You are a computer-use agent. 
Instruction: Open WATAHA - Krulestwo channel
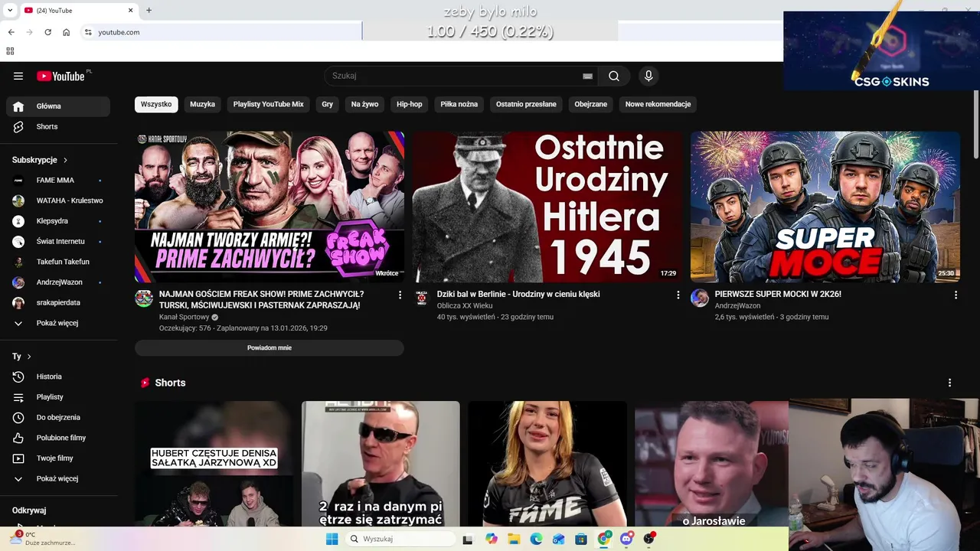point(58,201)
